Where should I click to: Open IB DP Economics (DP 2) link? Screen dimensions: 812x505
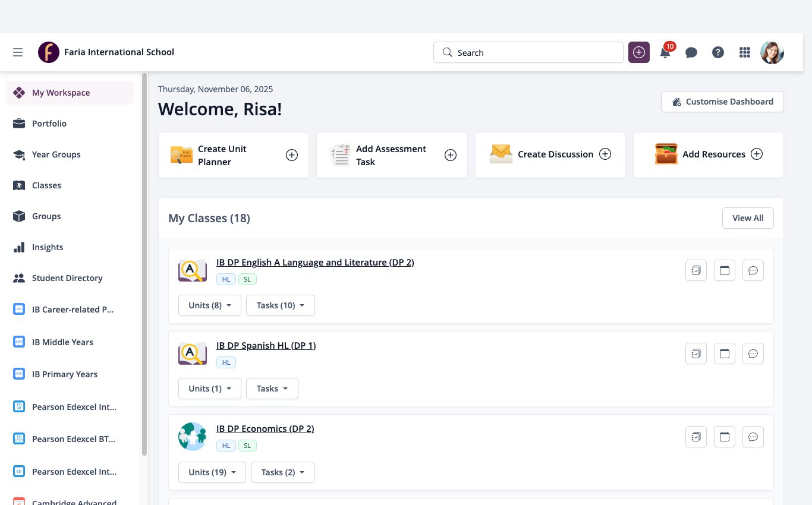(x=265, y=428)
